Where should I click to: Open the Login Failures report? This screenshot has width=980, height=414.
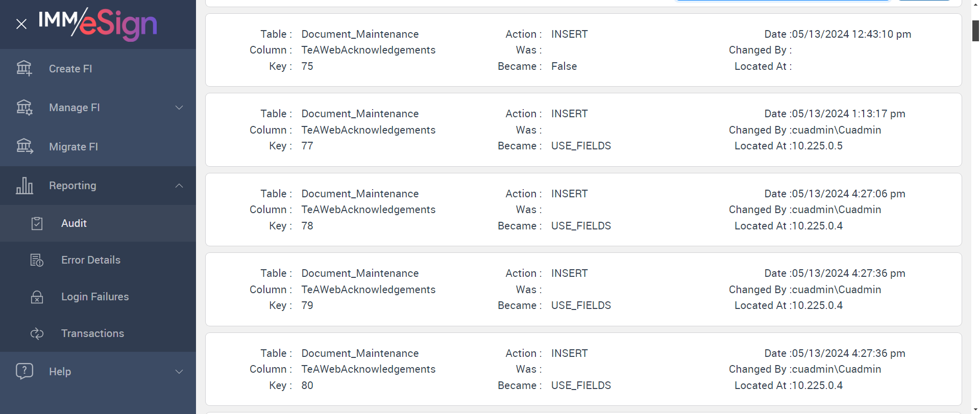(95, 297)
